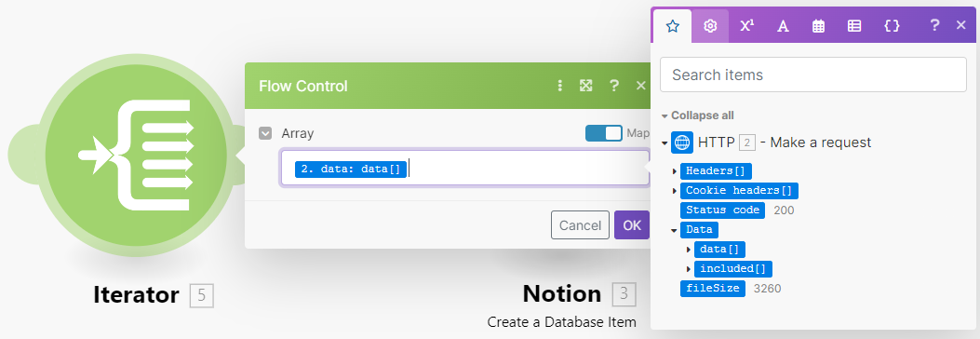Click the OK button

632,225
